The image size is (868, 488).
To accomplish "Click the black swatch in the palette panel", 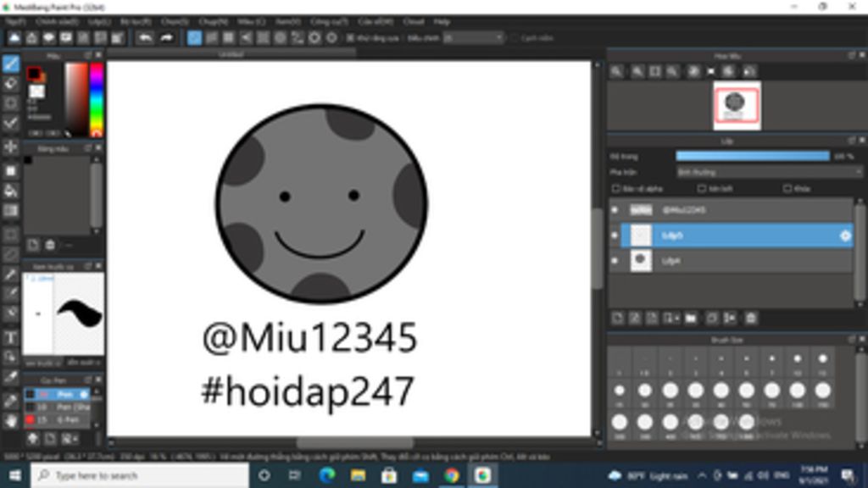I will (x=28, y=160).
